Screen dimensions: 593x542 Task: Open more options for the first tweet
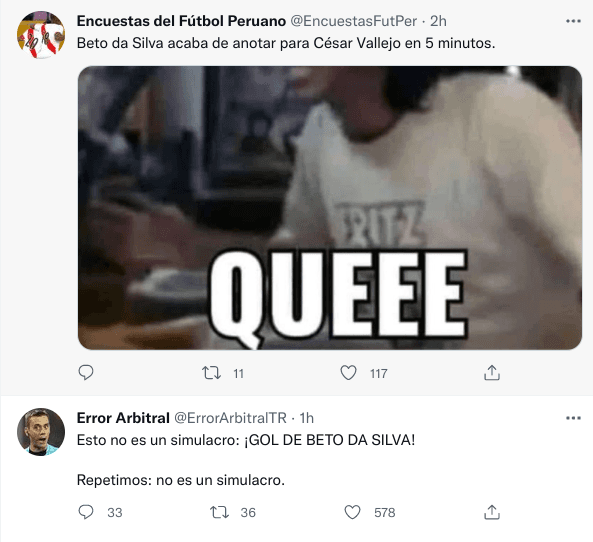(x=573, y=21)
